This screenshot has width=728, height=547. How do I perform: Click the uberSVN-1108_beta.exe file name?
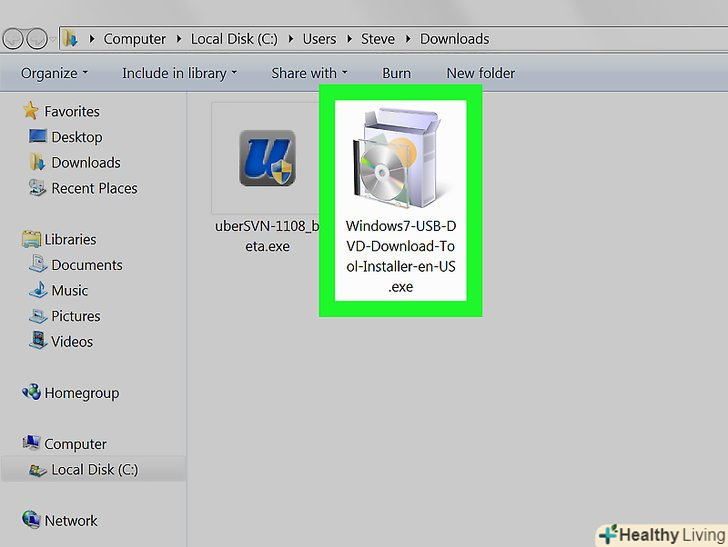click(267, 236)
